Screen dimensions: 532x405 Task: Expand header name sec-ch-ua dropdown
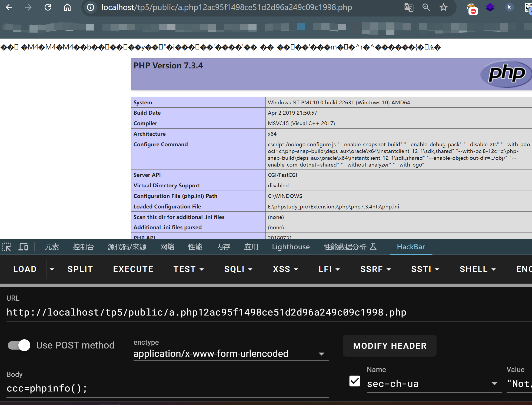click(x=494, y=384)
